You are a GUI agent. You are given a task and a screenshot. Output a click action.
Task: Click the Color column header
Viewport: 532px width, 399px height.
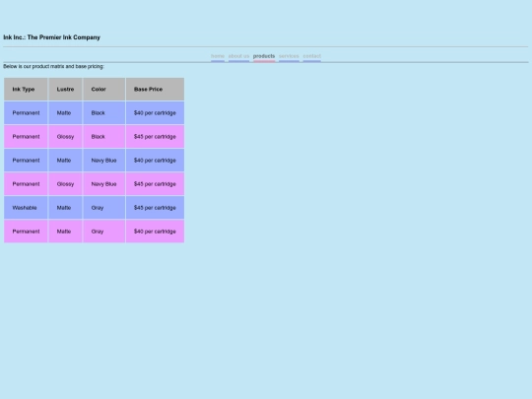[x=103, y=90]
